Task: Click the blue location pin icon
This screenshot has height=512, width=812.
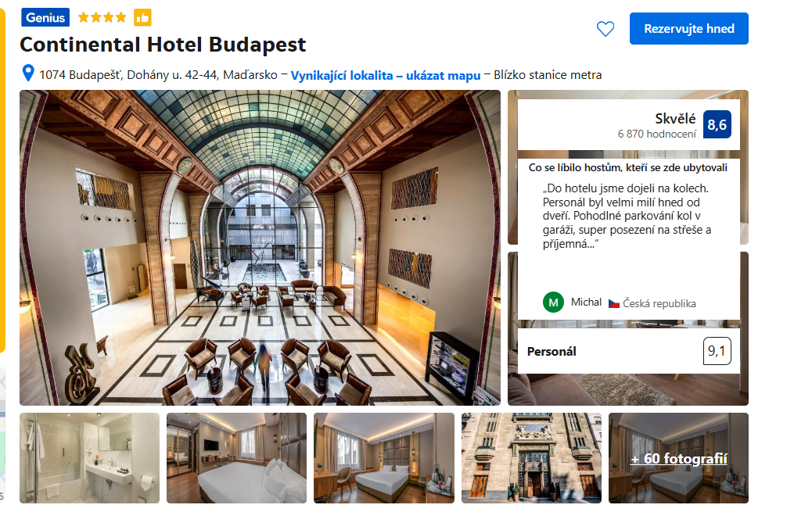Action: pyautogui.click(x=28, y=73)
